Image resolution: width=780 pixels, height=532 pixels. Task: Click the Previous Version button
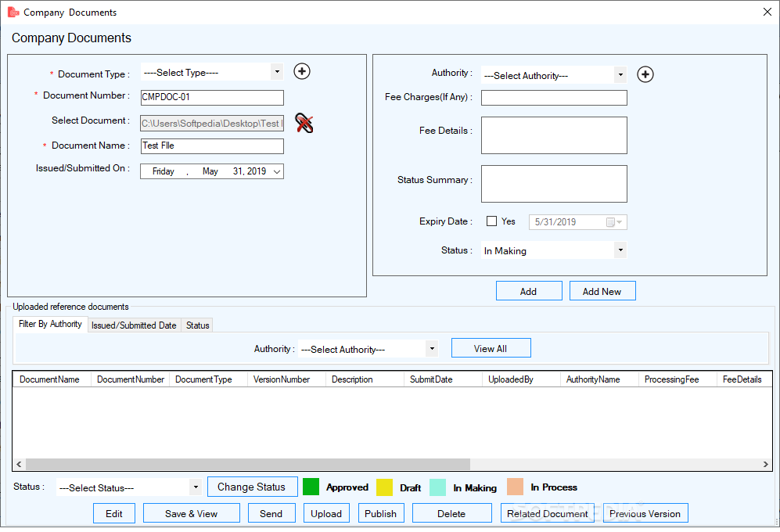(x=645, y=513)
